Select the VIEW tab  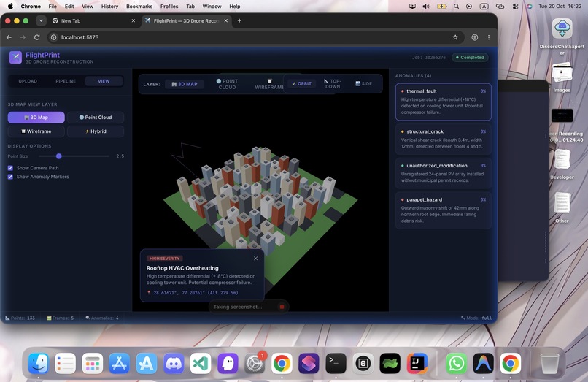tap(104, 81)
